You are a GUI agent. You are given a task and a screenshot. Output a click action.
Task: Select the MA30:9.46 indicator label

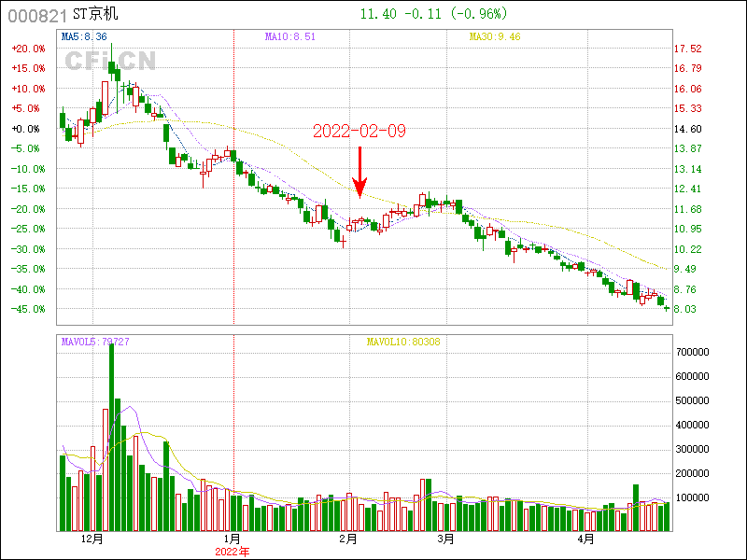[494, 36]
